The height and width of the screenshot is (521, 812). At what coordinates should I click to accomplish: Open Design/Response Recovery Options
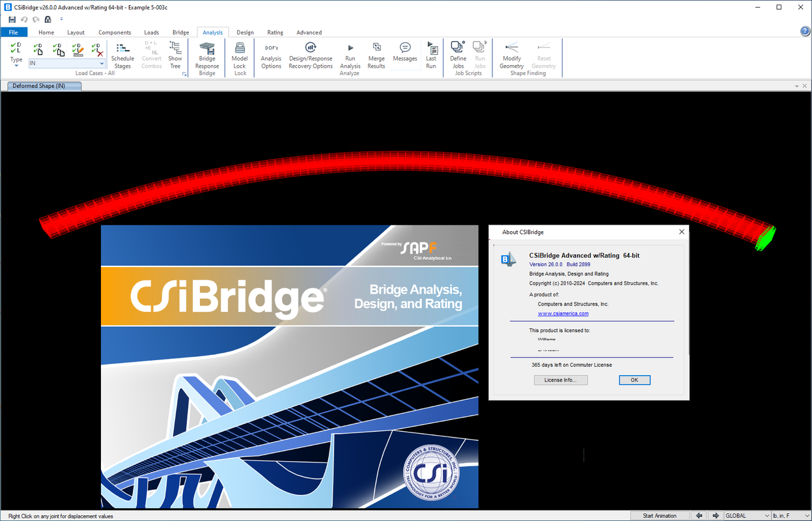pyautogui.click(x=311, y=55)
